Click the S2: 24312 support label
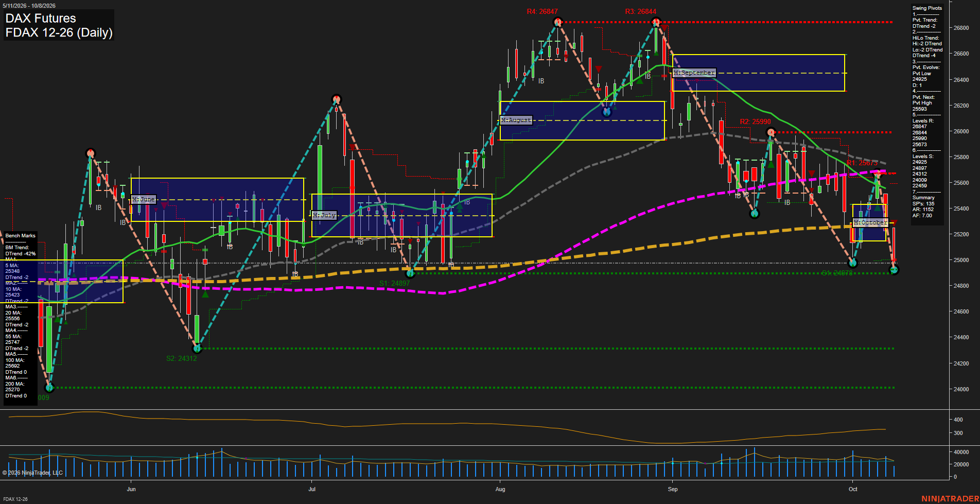This screenshot has width=980, height=504. tap(181, 358)
